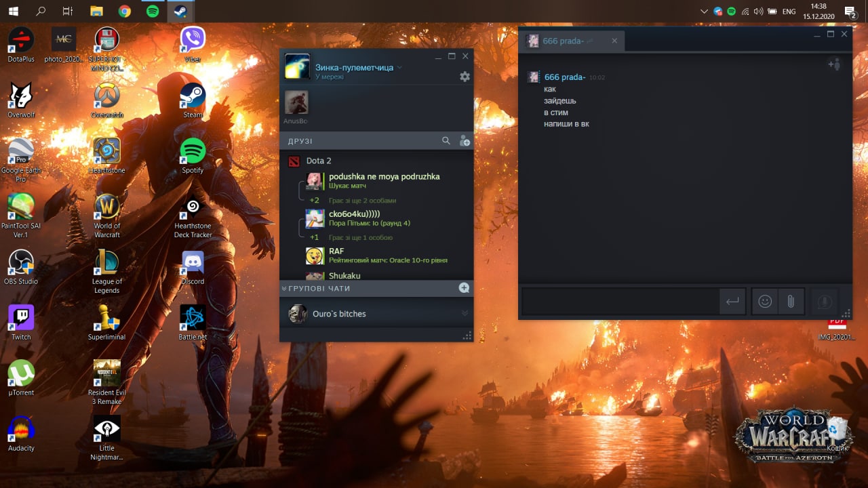Open the World of Warcraft desktop icon
The image size is (868, 488).
107,216
